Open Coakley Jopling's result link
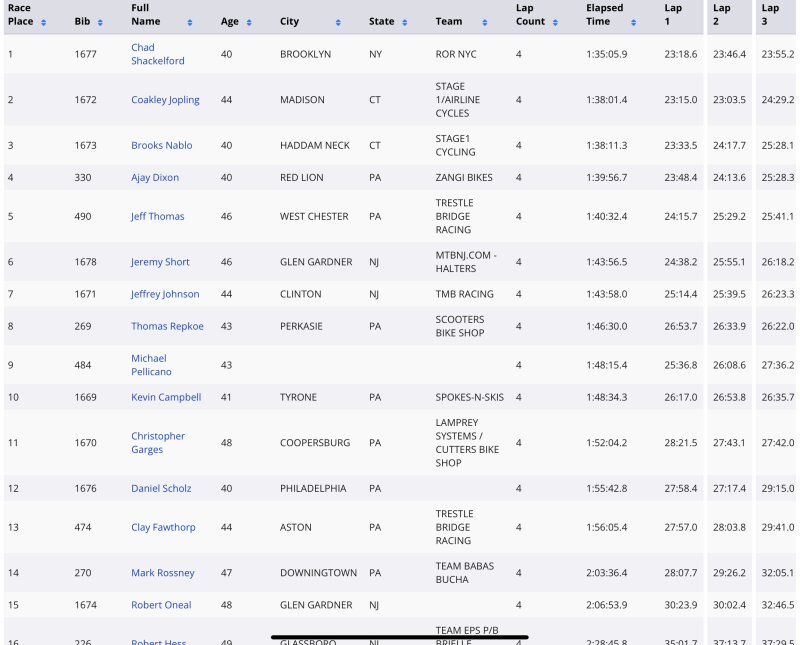This screenshot has width=800, height=645. pyautogui.click(x=165, y=100)
